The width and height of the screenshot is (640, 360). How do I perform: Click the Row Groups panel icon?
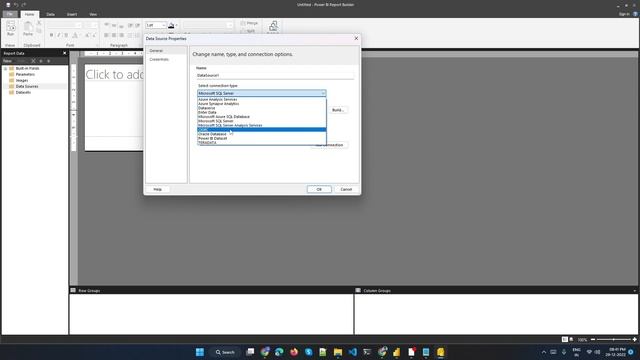[x=73, y=290]
